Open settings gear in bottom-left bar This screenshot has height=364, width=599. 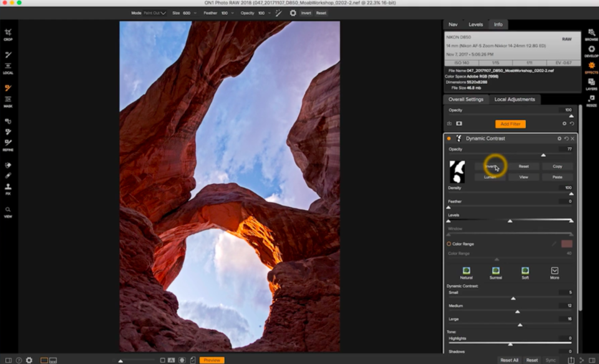29,360
